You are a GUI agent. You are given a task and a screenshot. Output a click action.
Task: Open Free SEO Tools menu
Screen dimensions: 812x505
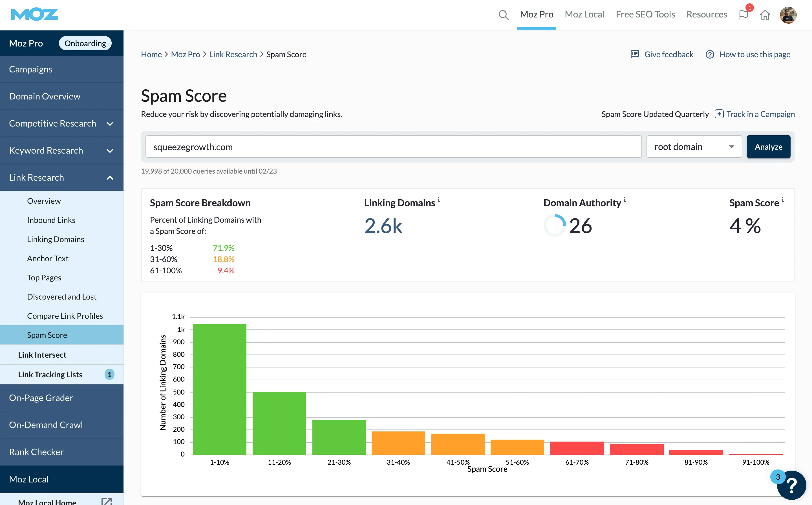pyautogui.click(x=645, y=14)
